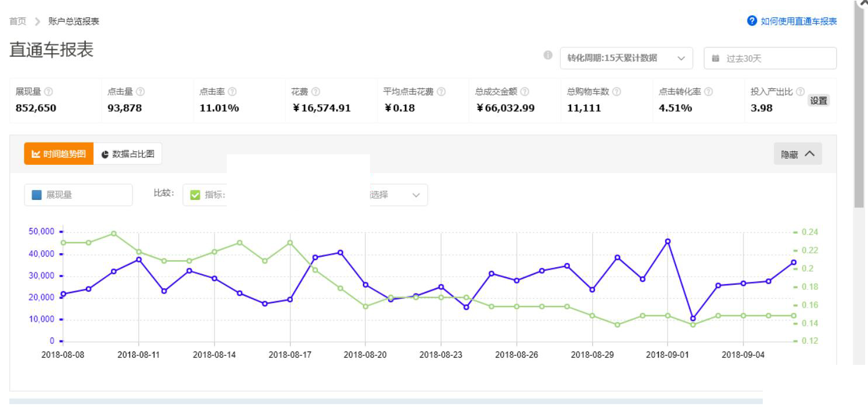Click the 设置 button
This screenshot has width=868, height=407.
(818, 101)
